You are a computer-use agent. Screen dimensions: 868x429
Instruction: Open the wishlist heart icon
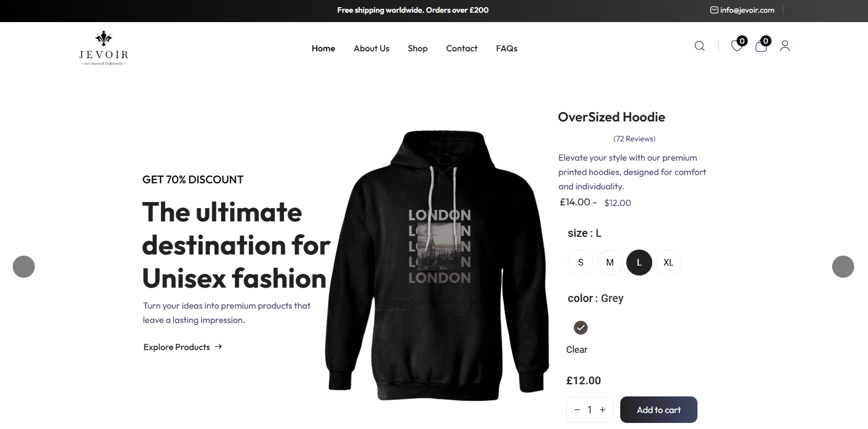737,46
